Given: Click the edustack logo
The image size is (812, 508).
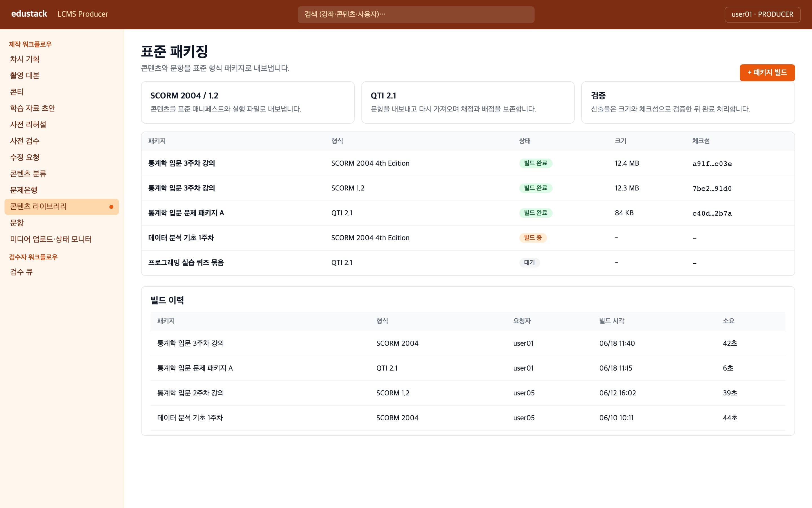Looking at the screenshot, I should point(29,14).
